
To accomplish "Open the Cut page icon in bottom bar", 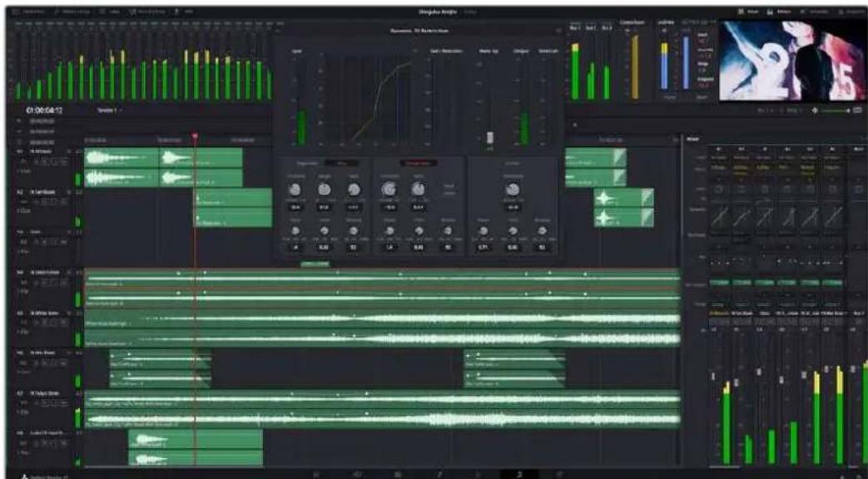I will pos(358,474).
